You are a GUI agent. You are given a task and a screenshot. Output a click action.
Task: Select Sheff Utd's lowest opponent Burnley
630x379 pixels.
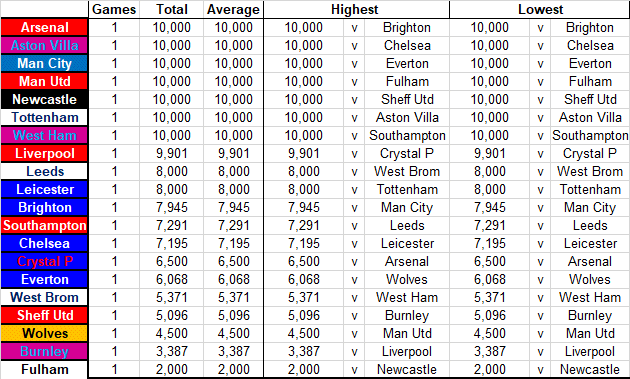(x=590, y=315)
